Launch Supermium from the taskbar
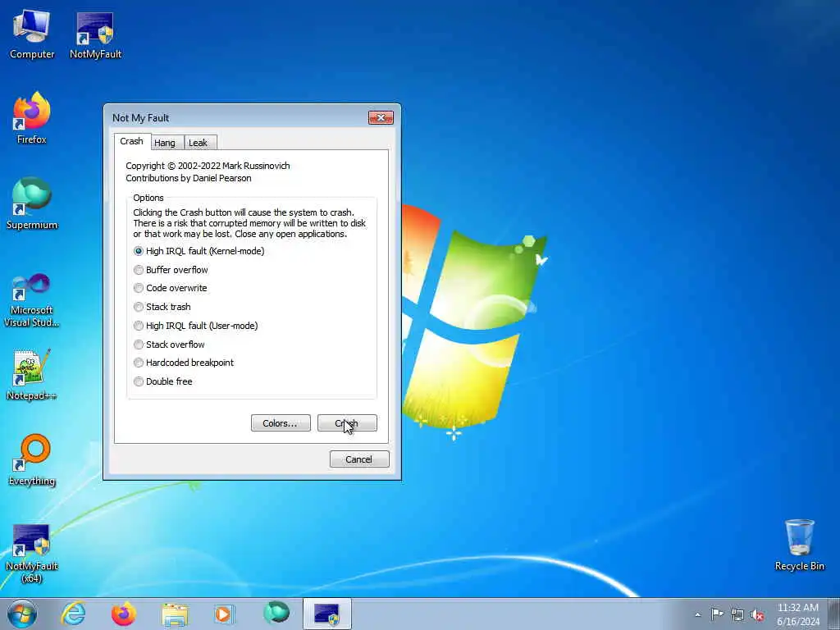This screenshot has height=630, width=840. [276, 614]
